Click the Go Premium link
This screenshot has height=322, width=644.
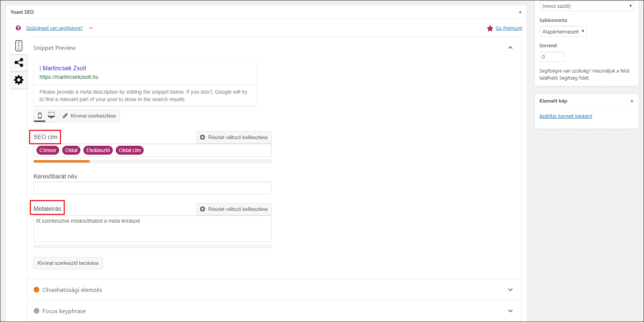[x=509, y=28]
